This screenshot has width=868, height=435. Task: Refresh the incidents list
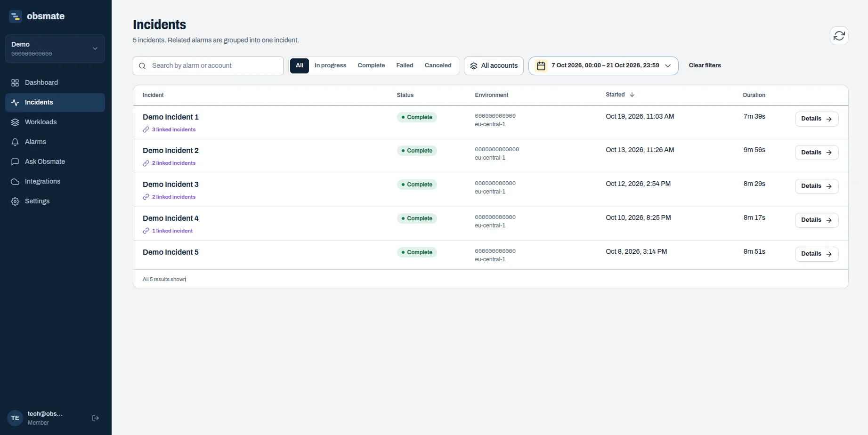(839, 36)
